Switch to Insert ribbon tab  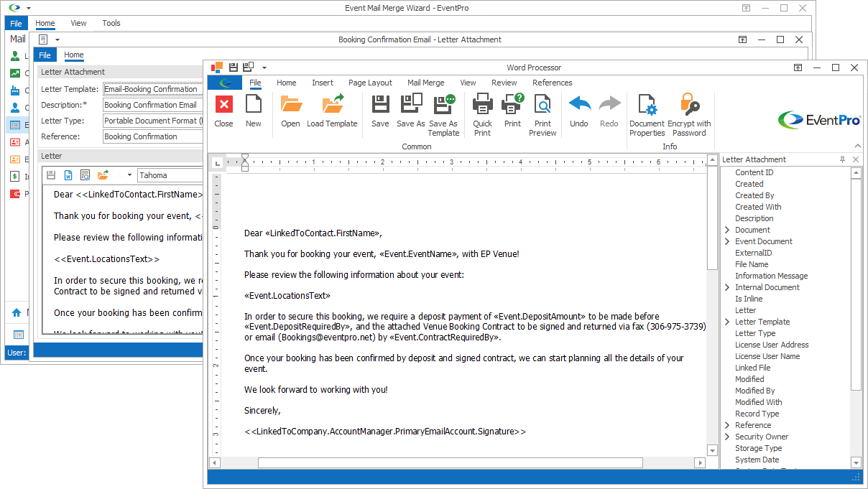(323, 83)
